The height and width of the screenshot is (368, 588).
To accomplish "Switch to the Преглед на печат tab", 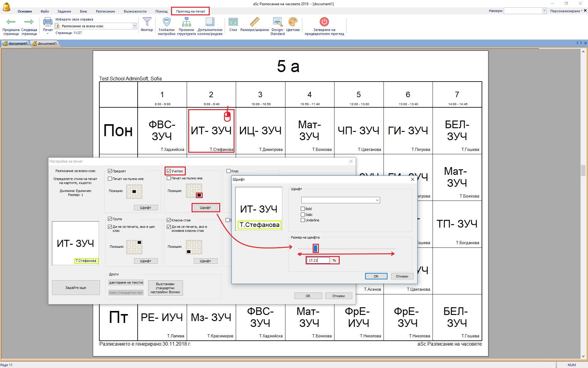I will point(190,11).
